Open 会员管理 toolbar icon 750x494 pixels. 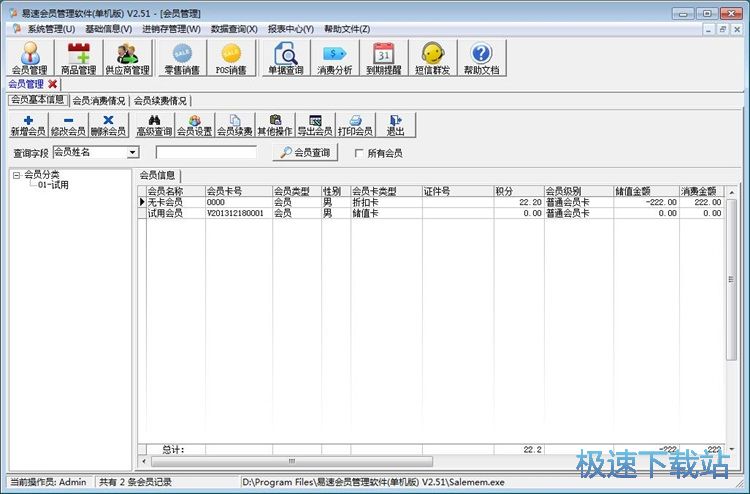[x=29, y=59]
